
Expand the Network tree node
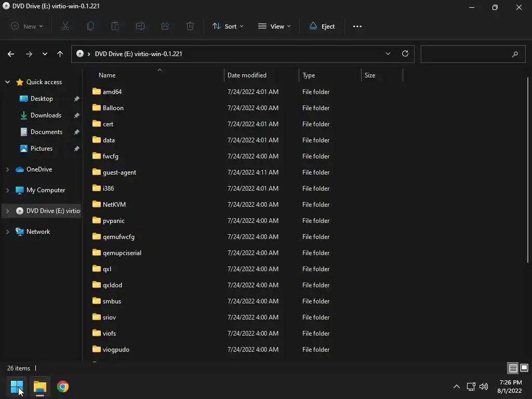pos(7,232)
